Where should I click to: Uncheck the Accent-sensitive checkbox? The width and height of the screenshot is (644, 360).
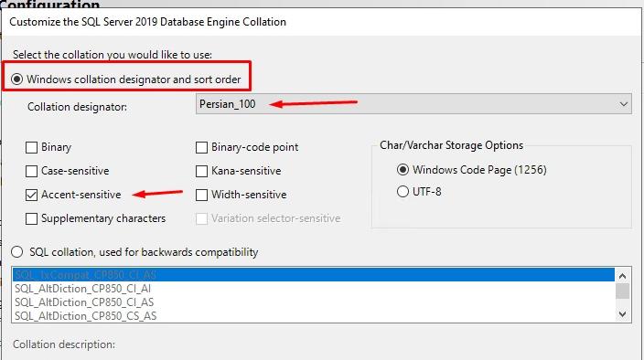tap(32, 195)
